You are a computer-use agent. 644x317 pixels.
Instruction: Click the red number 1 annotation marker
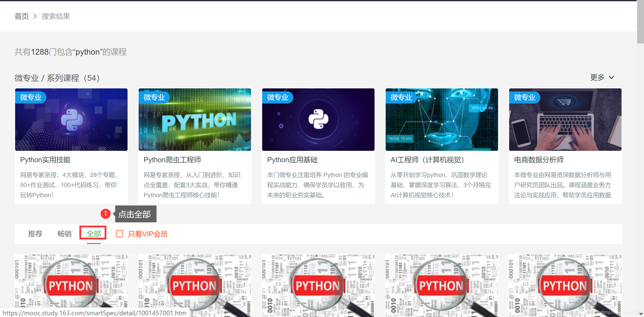tap(105, 214)
